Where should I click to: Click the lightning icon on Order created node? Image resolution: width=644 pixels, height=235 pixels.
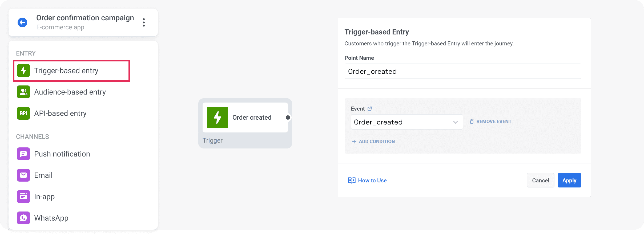(218, 117)
